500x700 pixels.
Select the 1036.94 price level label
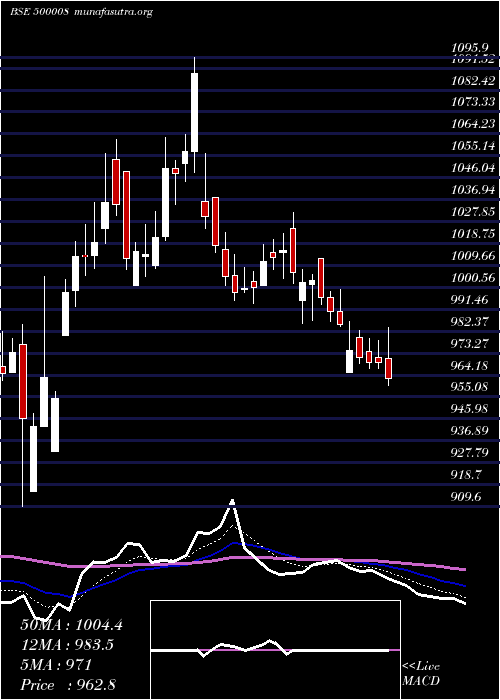473,190
